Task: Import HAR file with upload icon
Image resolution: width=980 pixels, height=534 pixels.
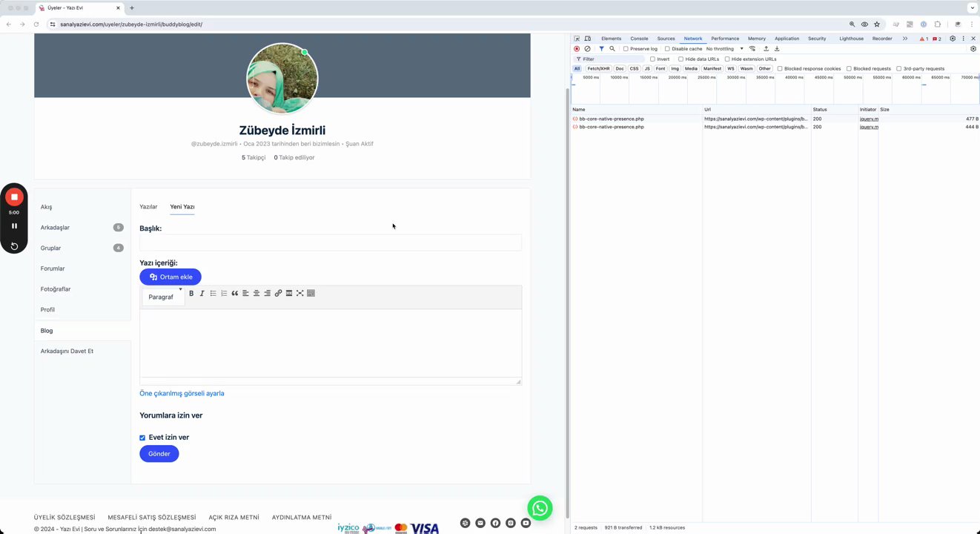Action: pos(766,49)
